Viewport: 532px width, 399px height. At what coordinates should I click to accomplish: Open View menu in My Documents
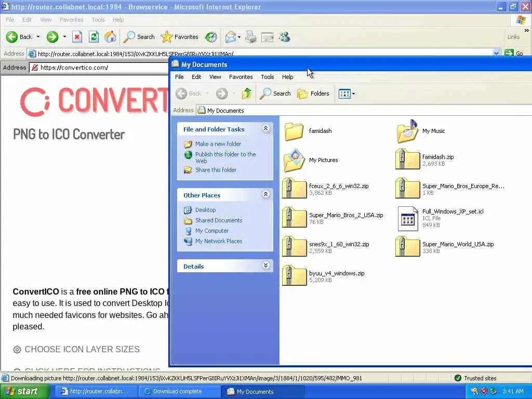point(215,77)
